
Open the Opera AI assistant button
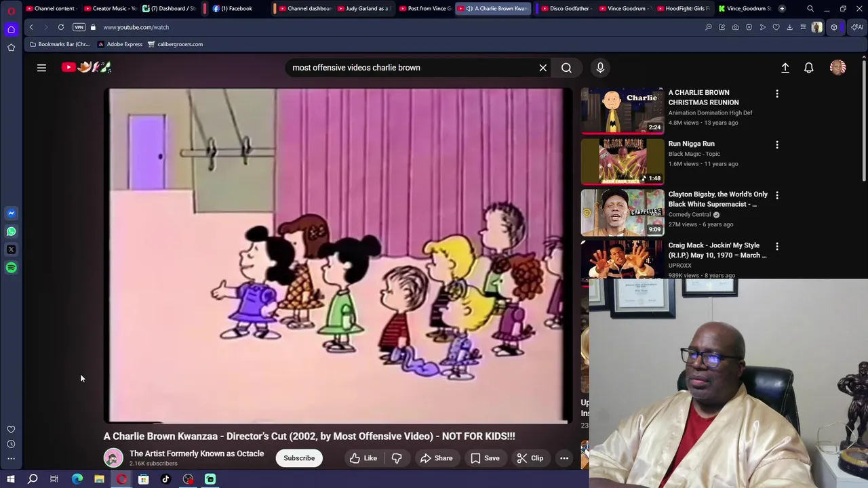click(x=857, y=27)
